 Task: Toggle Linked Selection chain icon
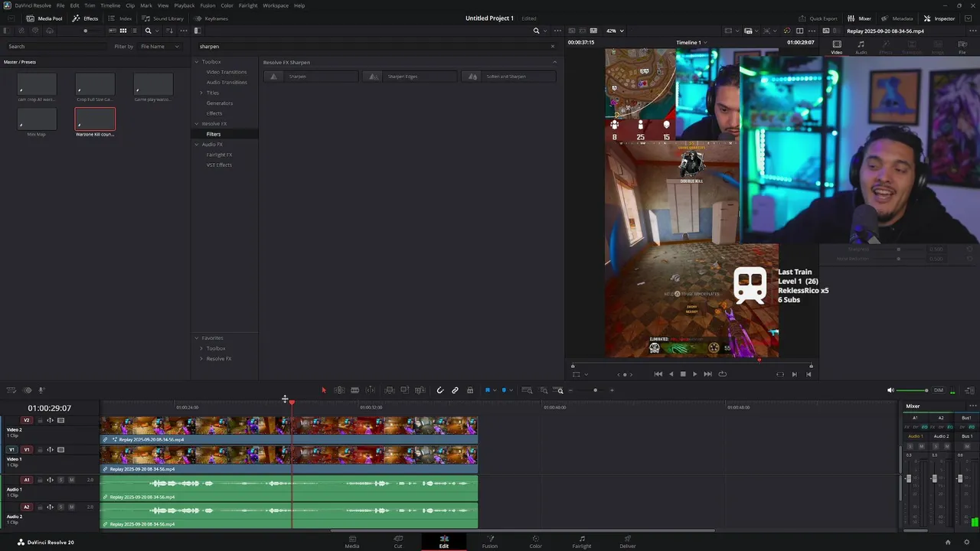click(x=455, y=390)
